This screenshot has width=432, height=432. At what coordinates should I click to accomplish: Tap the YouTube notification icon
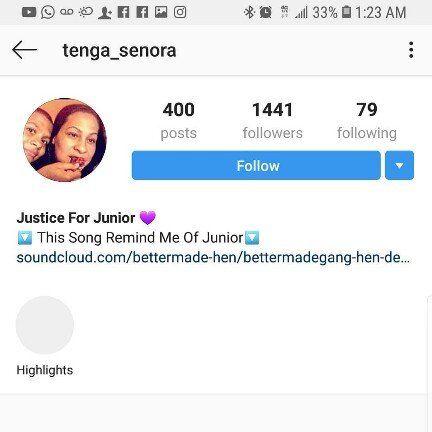point(29,12)
